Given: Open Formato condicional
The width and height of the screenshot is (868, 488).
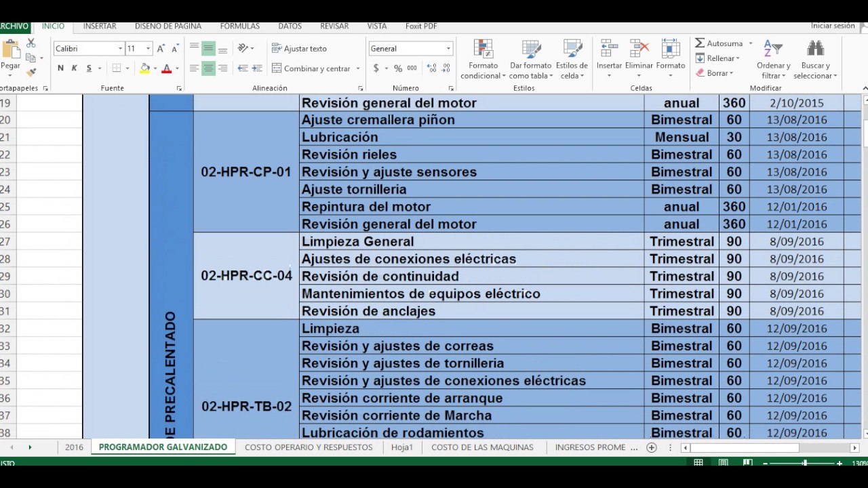Looking at the screenshot, I should pos(484,60).
